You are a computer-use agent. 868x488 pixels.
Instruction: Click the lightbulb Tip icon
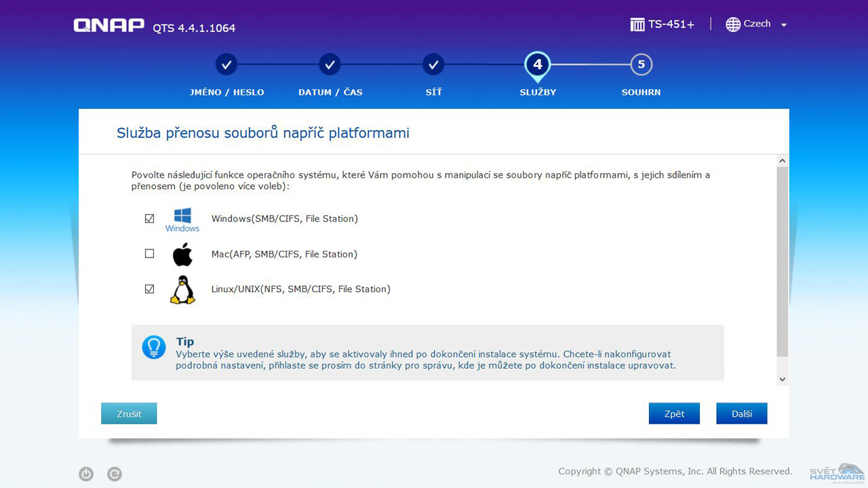coord(153,348)
